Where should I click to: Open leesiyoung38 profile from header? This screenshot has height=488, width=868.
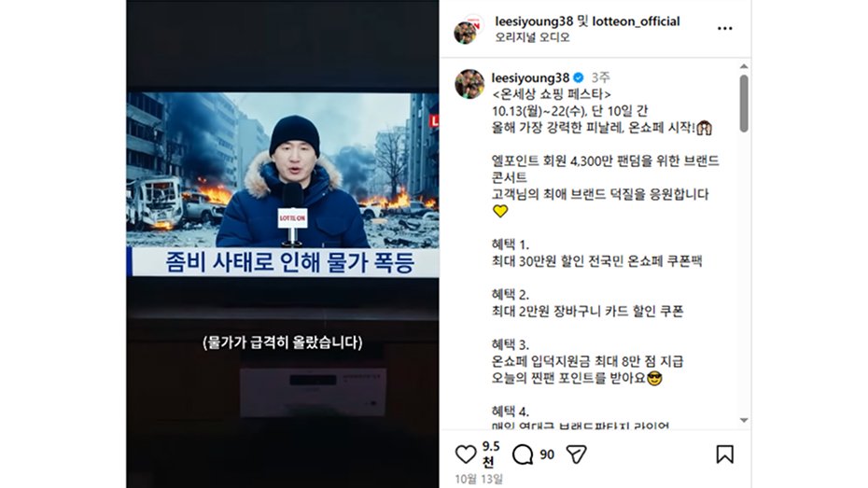click(534, 21)
